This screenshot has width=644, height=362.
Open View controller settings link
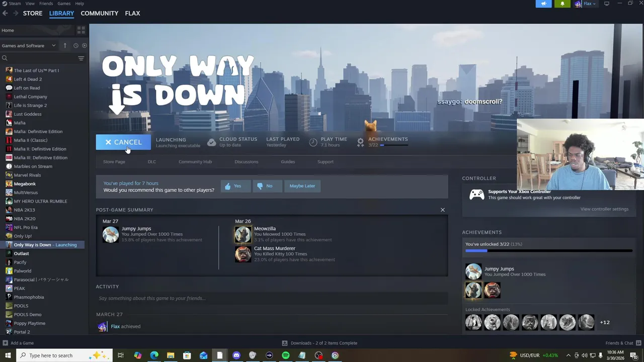(604, 209)
